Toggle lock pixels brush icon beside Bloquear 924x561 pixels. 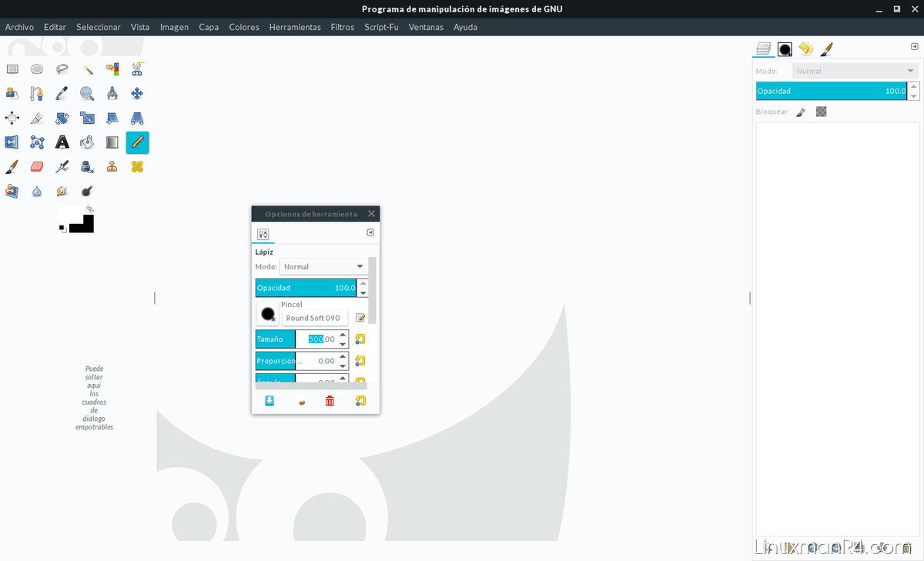[x=801, y=112]
